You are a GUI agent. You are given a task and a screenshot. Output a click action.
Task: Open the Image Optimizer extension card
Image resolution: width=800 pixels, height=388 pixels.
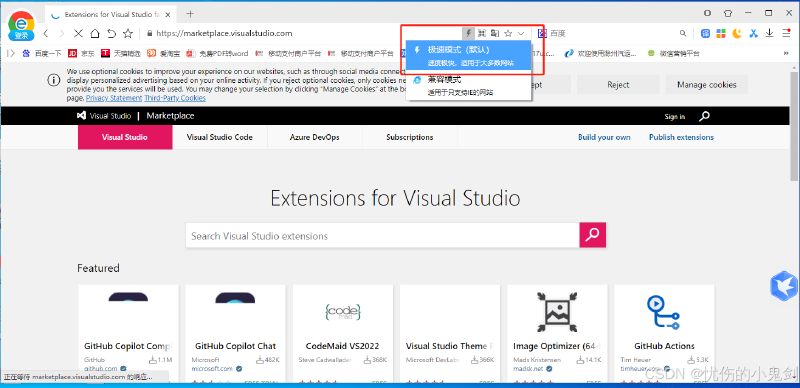coord(557,333)
